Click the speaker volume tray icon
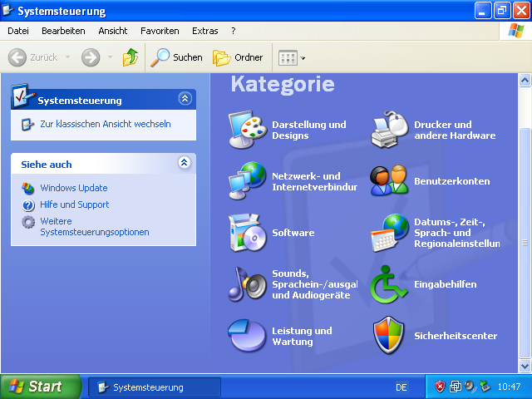 pyautogui.click(x=470, y=386)
